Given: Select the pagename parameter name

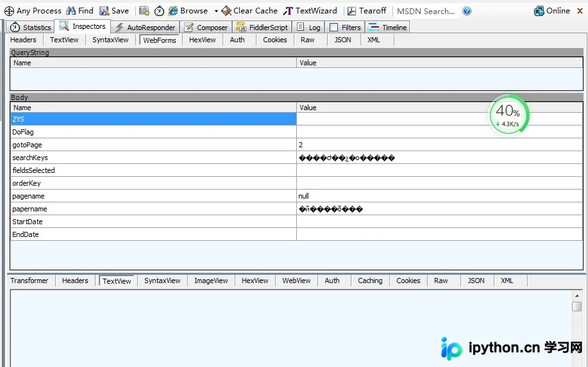Looking at the screenshot, I should pyautogui.click(x=28, y=196).
